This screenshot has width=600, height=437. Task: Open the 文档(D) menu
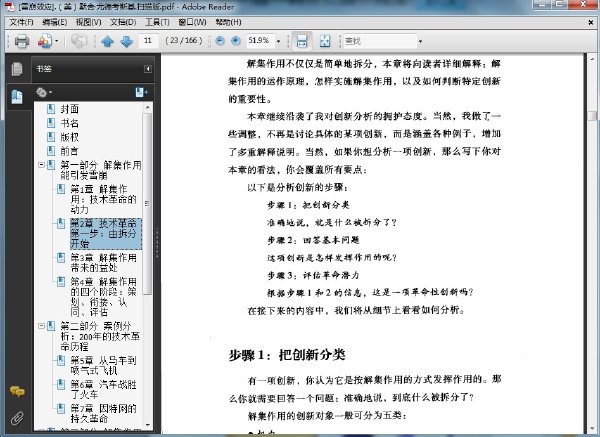pyautogui.click(x=123, y=22)
